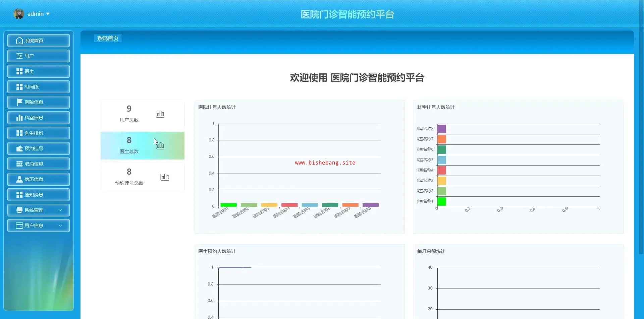
Task: Open the admin account dropdown arrow
Action: (48, 14)
